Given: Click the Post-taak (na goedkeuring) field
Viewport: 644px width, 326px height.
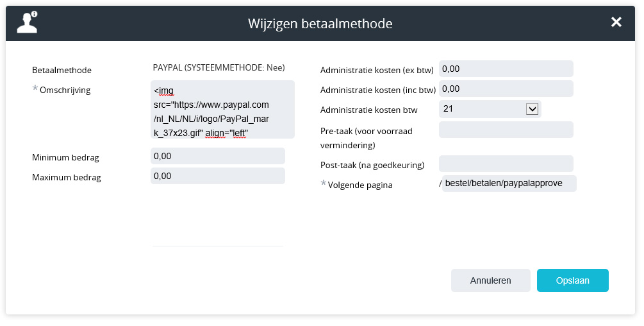Looking at the screenshot, I should pyautogui.click(x=506, y=164).
